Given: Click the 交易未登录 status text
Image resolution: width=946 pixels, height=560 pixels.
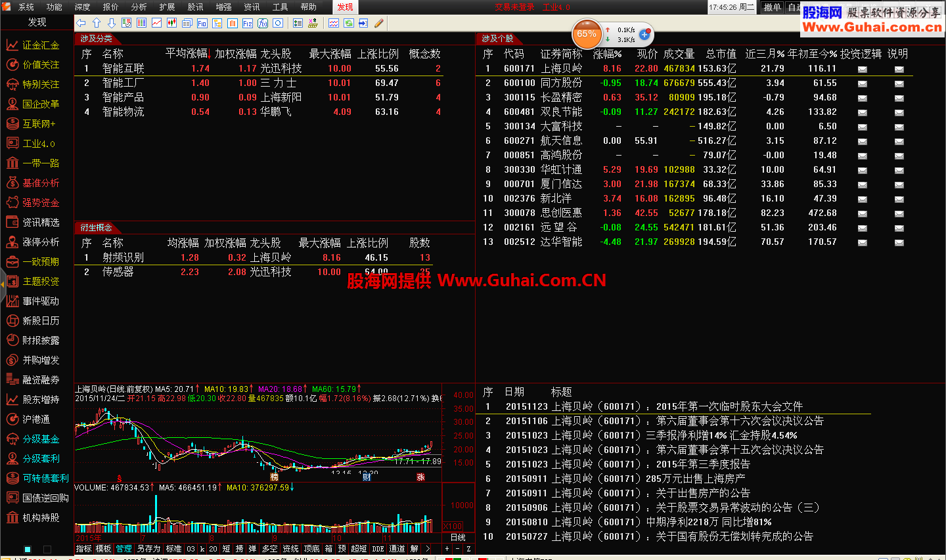Looking at the screenshot, I should pos(515,7).
